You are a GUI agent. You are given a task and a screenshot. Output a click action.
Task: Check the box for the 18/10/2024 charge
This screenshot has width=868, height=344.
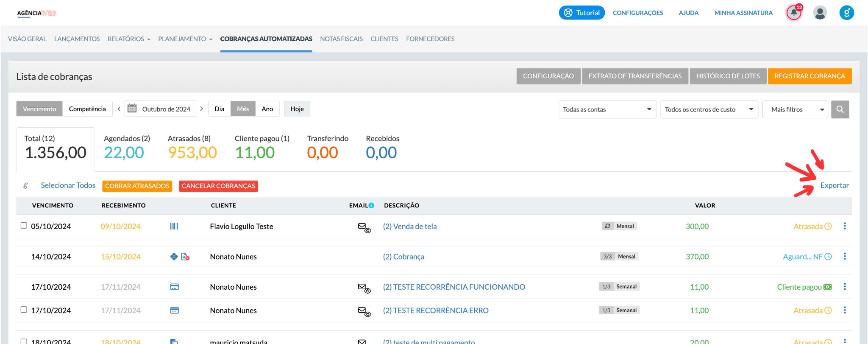tap(24, 341)
